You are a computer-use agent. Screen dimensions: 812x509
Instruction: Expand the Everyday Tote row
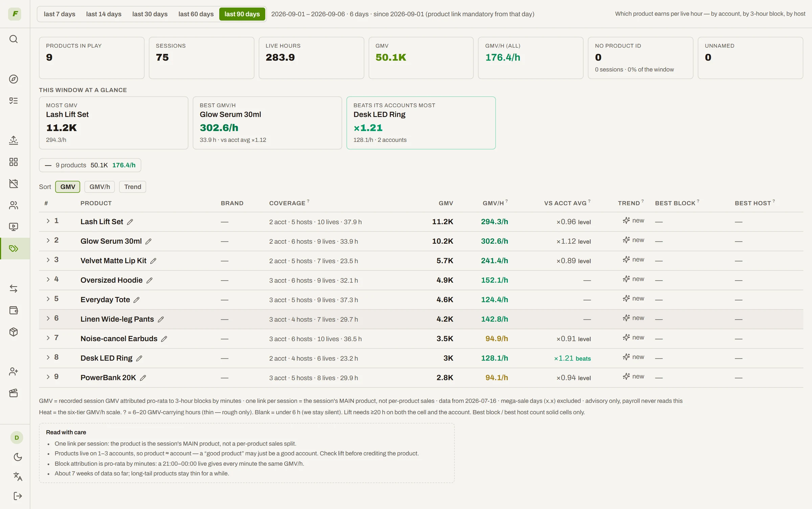click(x=48, y=299)
